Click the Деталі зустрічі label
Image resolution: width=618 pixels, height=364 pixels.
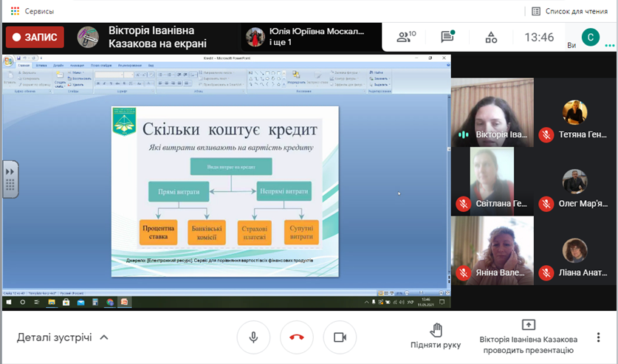(x=54, y=337)
